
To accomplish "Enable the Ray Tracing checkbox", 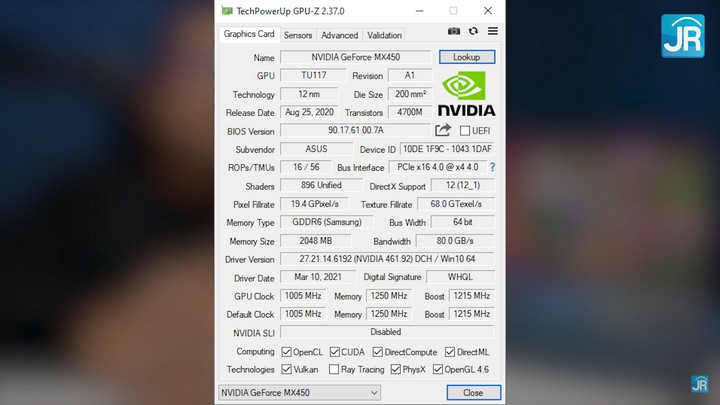I will tap(334, 369).
